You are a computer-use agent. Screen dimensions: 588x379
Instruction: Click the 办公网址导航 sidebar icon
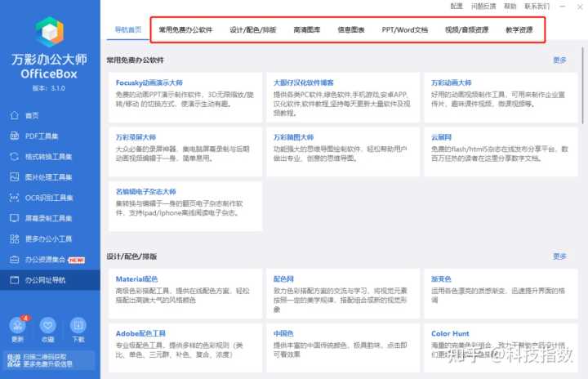14,280
